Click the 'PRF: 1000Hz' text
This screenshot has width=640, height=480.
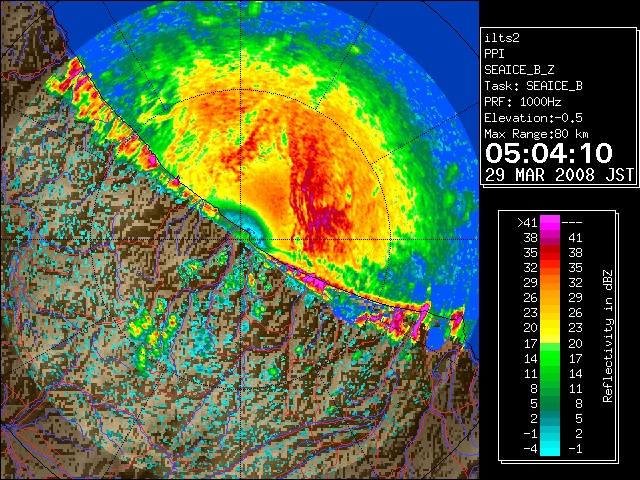[x=523, y=102]
